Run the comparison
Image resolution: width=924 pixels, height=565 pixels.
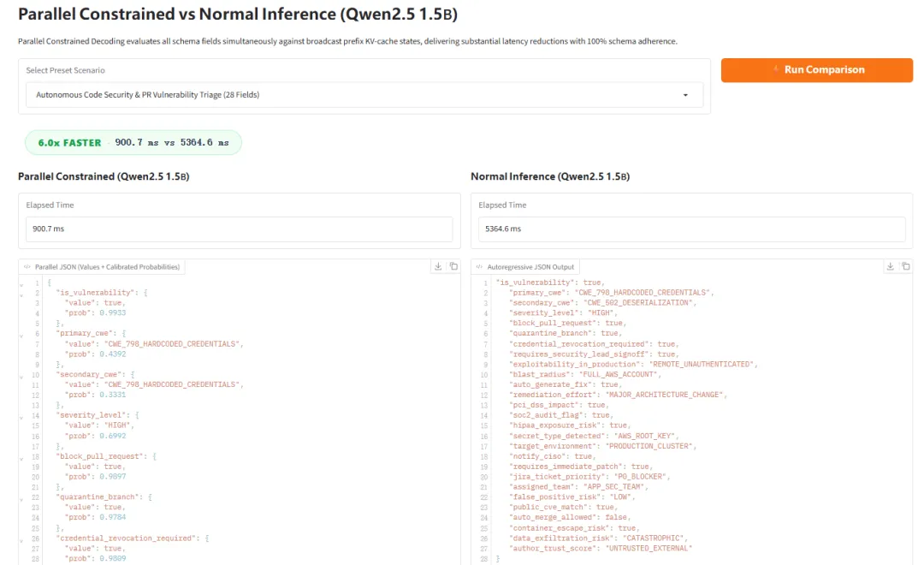click(817, 70)
